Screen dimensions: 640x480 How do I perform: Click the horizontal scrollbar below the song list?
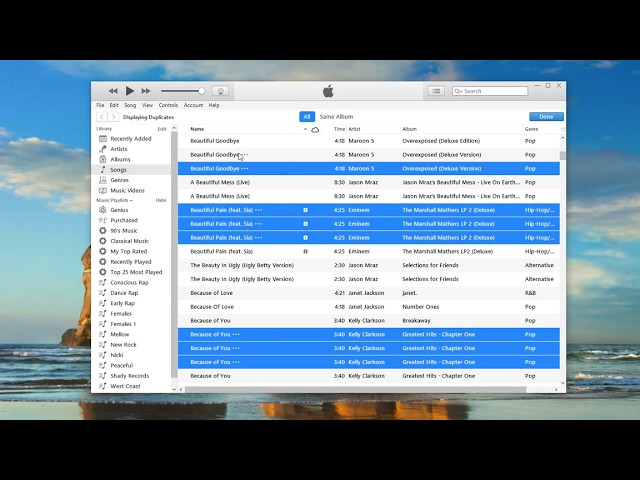355,390
